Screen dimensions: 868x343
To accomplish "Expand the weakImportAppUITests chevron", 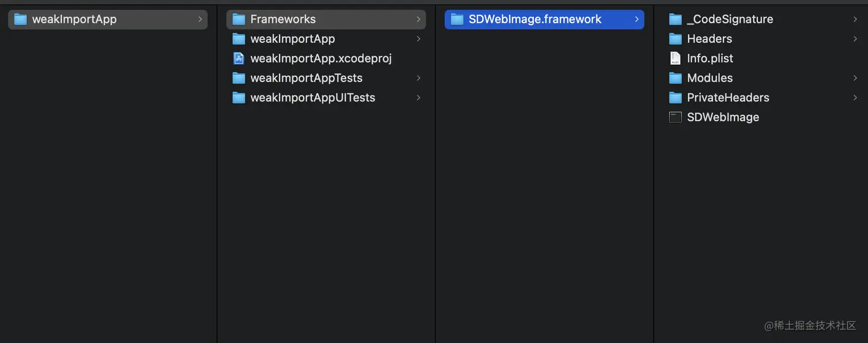I will (x=418, y=98).
